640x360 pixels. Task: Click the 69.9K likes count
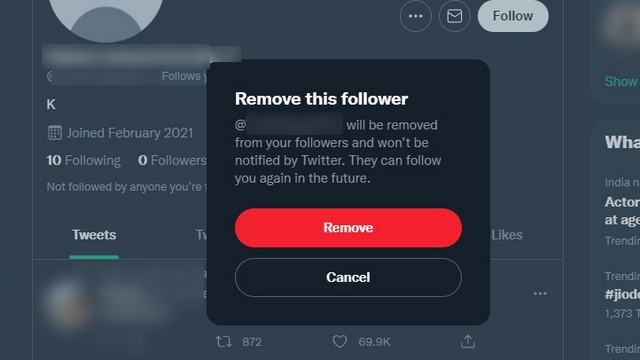(x=374, y=342)
